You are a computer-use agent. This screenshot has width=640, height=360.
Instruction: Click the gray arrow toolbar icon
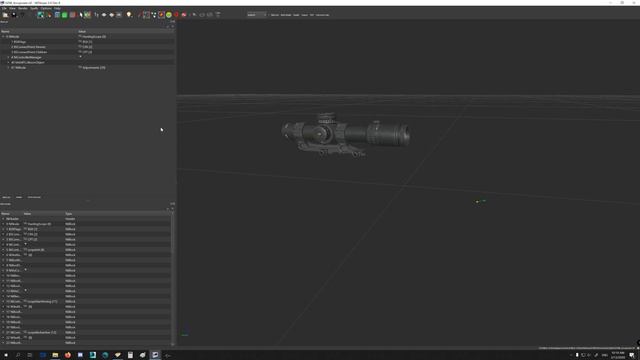pyautogui.click(x=194, y=15)
